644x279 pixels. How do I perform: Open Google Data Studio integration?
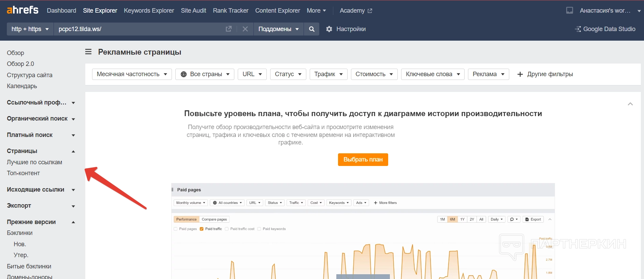(605, 29)
